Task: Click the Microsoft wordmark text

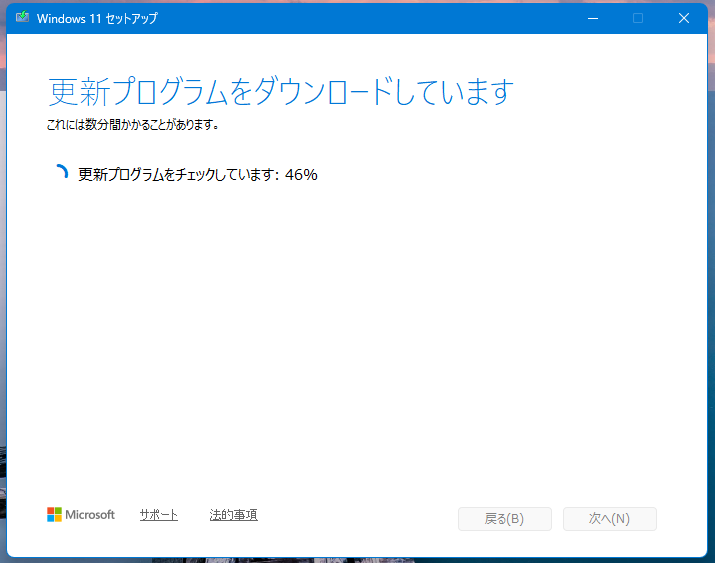Action: coord(90,515)
